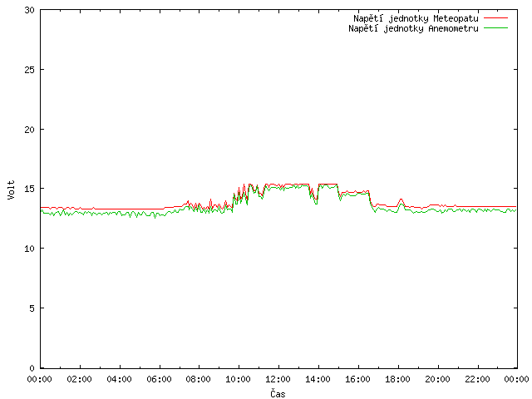Click x-axis time label 10:00
The image size is (532, 399).
pyautogui.click(x=239, y=379)
